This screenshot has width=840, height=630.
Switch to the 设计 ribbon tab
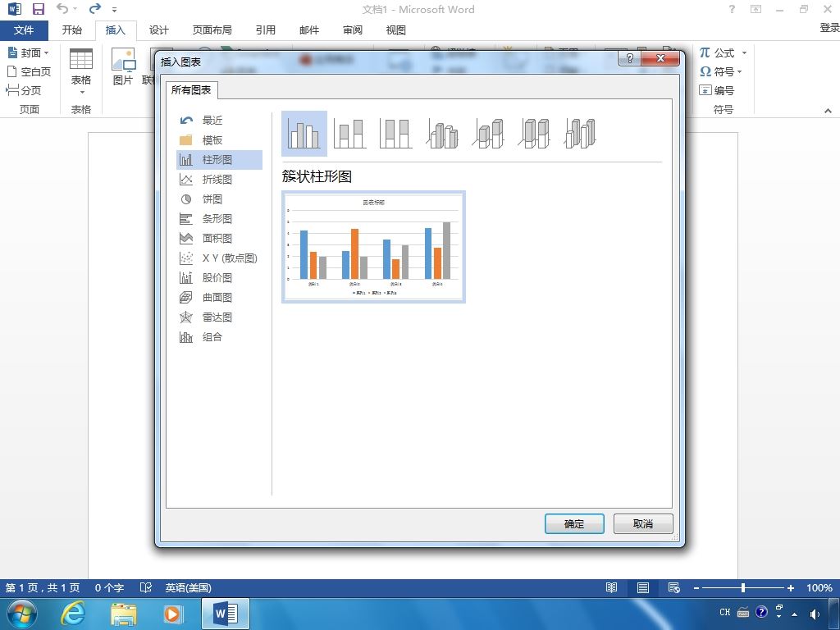tap(158, 30)
